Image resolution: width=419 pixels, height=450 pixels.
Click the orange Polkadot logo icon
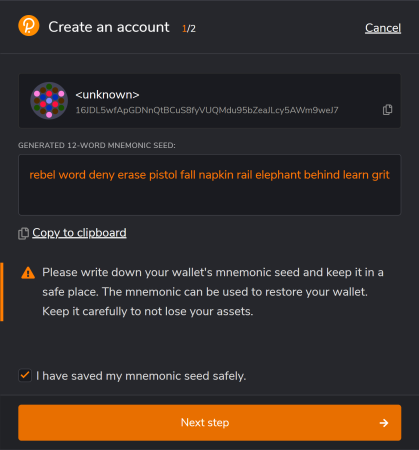pyautogui.click(x=29, y=26)
